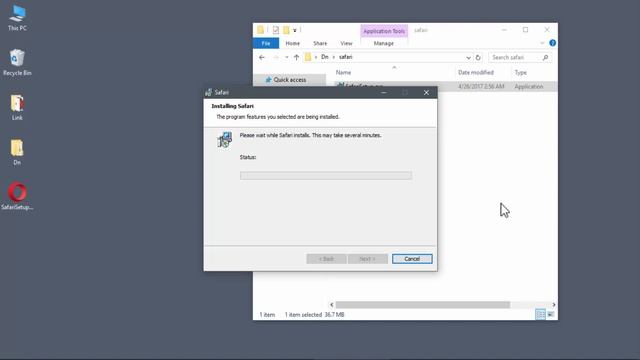The height and width of the screenshot is (360, 640).
Task: Open Explorer help via question mark icon
Action: pos(552,43)
